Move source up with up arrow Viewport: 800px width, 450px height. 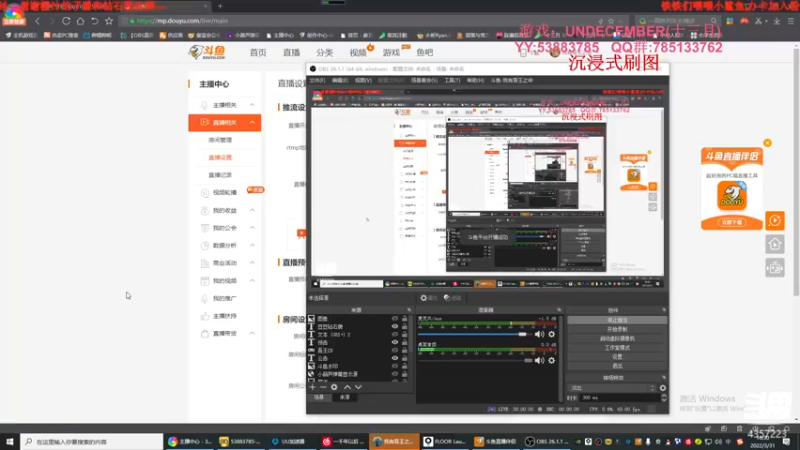point(347,387)
